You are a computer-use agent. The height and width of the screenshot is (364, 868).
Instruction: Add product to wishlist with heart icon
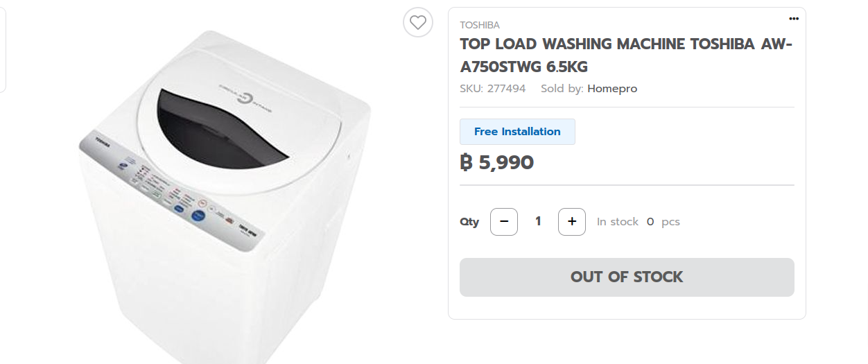[x=418, y=22]
